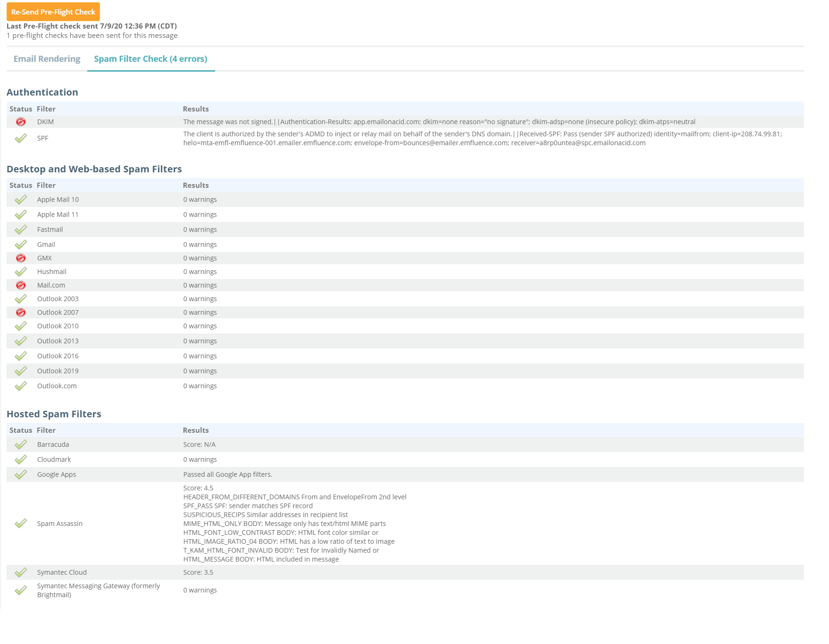Viewport: 829px width, 644px height.
Task: Click the check icon beside Barracuda
Action: click(x=21, y=444)
